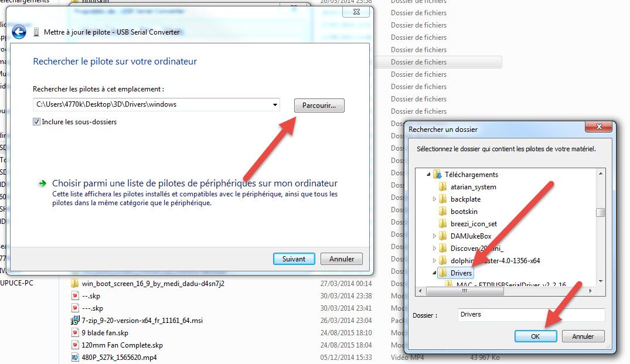Select file name 480P_527k_1565620.mp4
The height and width of the screenshot is (364, 630).
pos(119,357)
